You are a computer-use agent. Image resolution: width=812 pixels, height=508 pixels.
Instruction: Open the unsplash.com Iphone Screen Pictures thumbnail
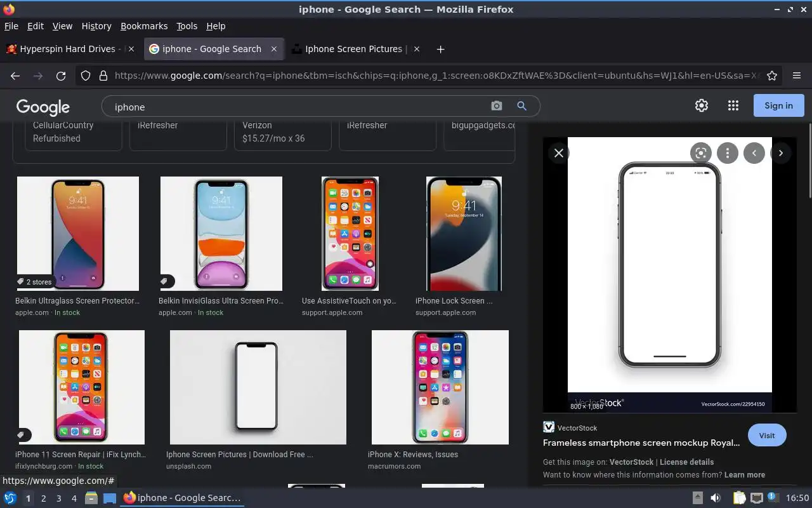click(x=258, y=387)
